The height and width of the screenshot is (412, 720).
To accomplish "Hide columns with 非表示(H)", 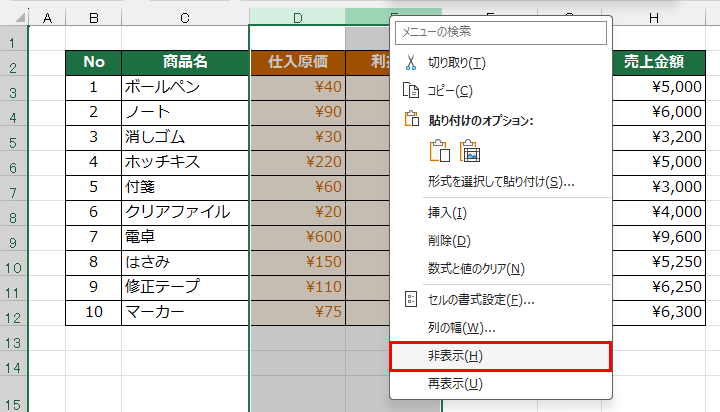I will point(501,356).
